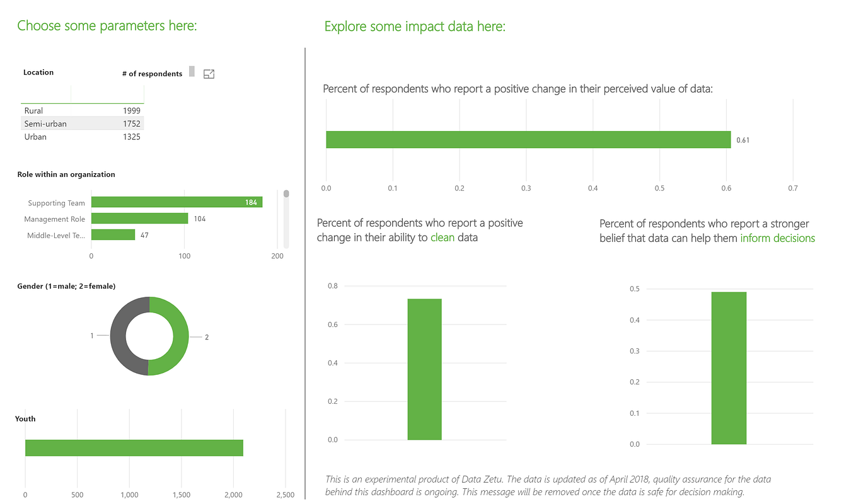856x504 pixels.
Task: Click the gray drag handle above the table
Action: pyautogui.click(x=192, y=72)
